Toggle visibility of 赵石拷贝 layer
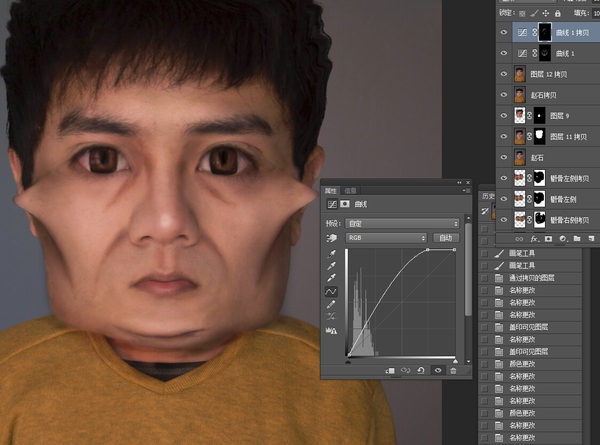This screenshot has height=445, width=600. click(x=504, y=95)
